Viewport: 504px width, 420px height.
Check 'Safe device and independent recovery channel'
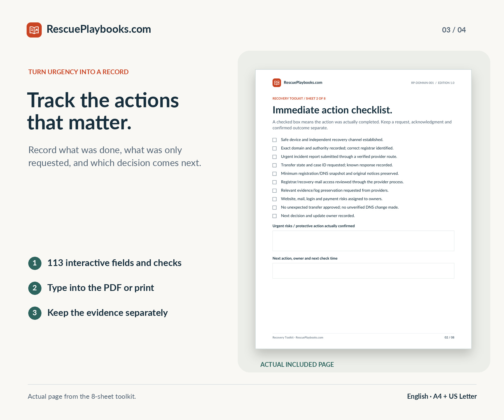coord(275,140)
